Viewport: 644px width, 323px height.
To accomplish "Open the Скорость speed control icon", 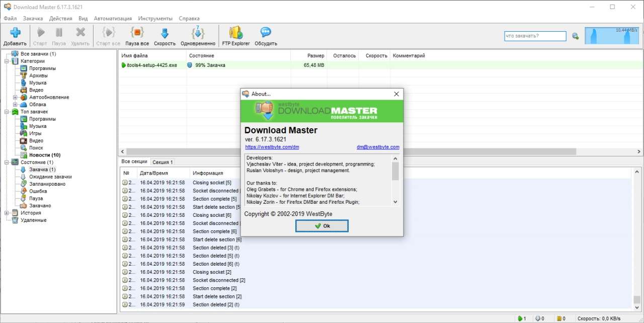I will point(165,33).
